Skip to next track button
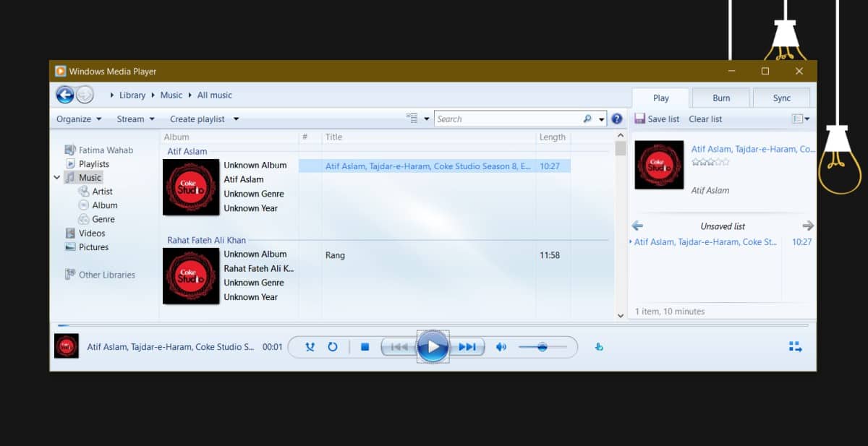 pyautogui.click(x=467, y=347)
